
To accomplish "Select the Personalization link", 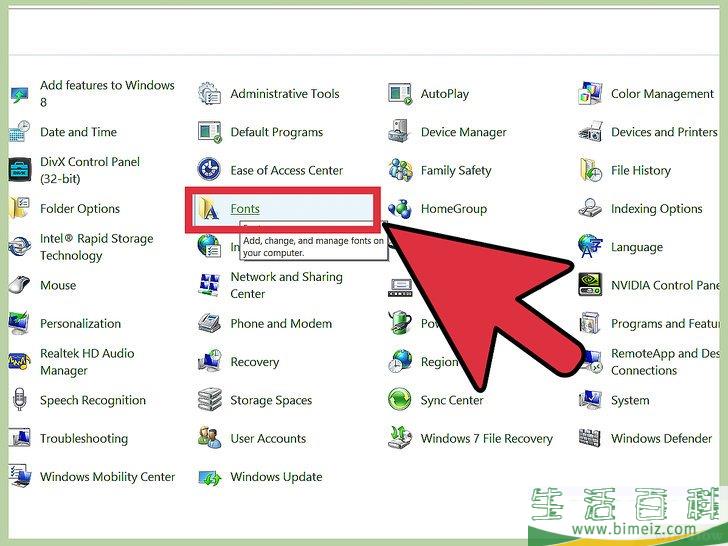I will point(80,324).
